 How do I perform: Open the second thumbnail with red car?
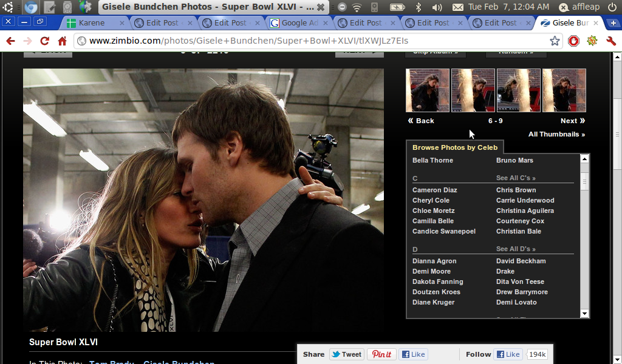[x=473, y=90]
